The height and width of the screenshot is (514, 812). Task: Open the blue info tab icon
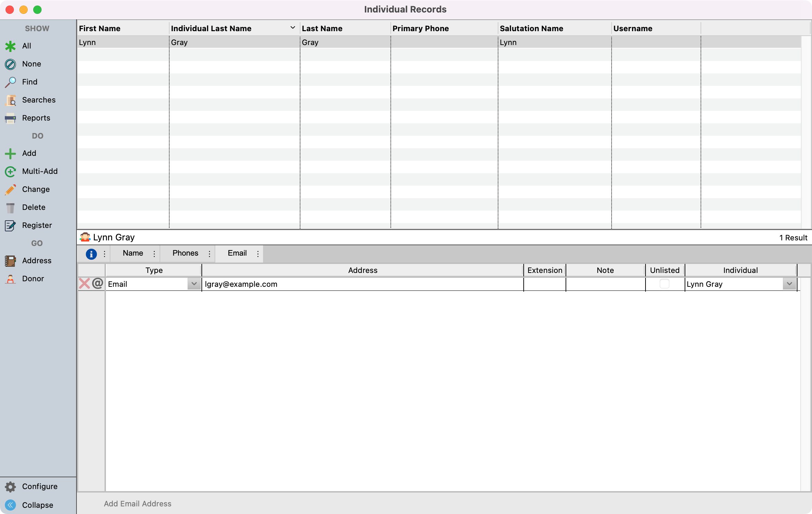(91, 254)
